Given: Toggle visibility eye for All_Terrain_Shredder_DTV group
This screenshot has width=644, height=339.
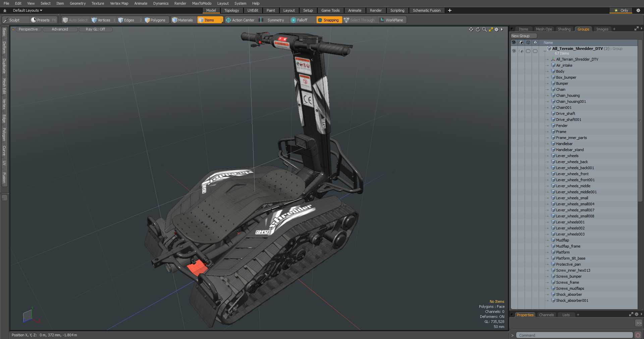Looking at the screenshot, I should [514, 51].
